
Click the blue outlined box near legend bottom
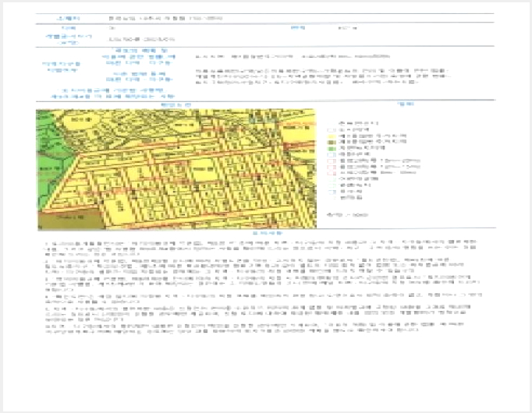point(332,192)
